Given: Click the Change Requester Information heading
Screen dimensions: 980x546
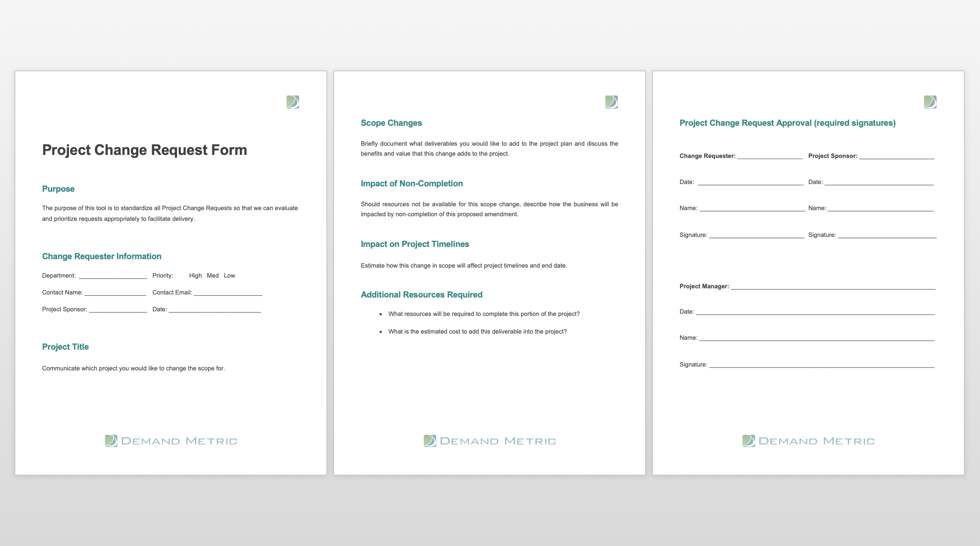Looking at the screenshot, I should (102, 257).
